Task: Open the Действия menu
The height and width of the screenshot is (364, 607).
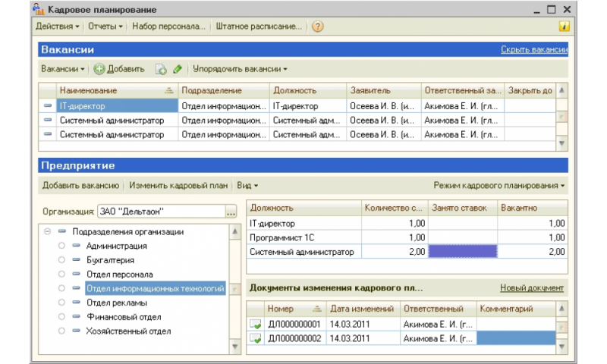Action: pos(57,27)
